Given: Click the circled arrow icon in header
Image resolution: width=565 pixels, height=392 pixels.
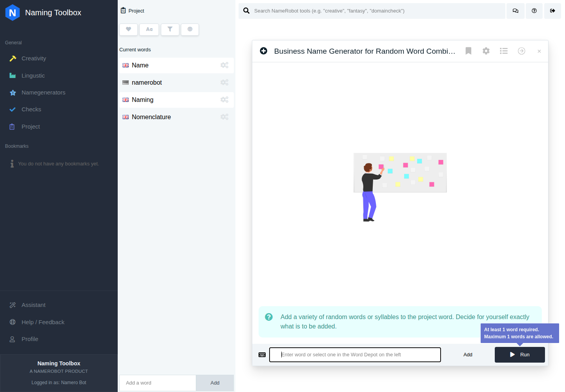Looking at the screenshot, I should click(x=521, y=51).
